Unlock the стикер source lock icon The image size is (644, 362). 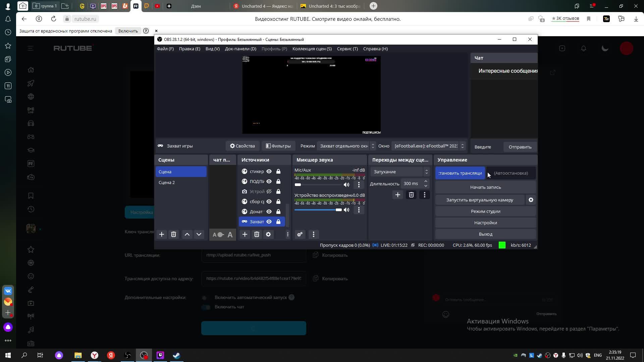click(x=278, y=171)
